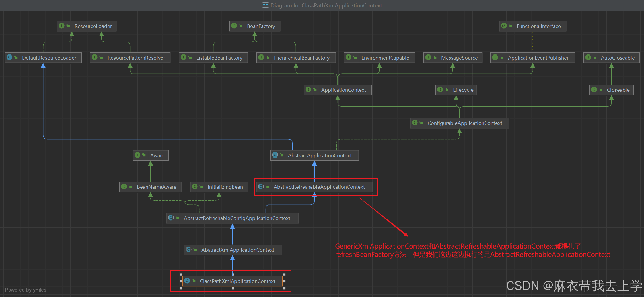The image size is (644, 297).
Task: Select the ResourcePatternResolver label text
Action: click(136, 58)
